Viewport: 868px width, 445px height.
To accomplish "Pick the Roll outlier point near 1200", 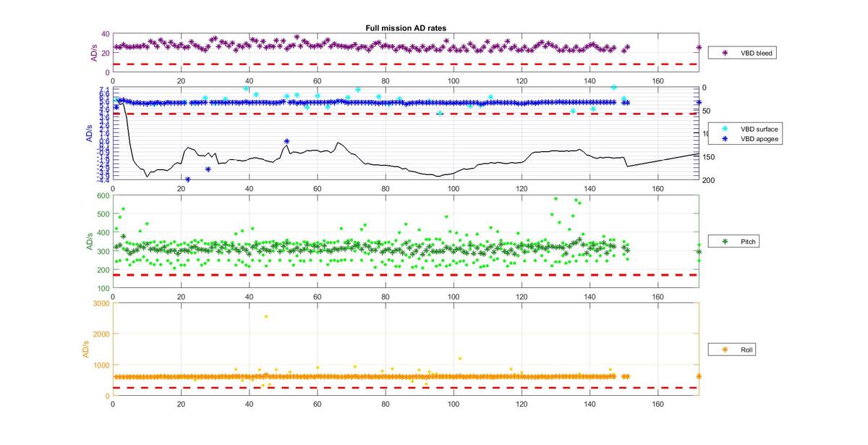I will click(x=460, y=358).
